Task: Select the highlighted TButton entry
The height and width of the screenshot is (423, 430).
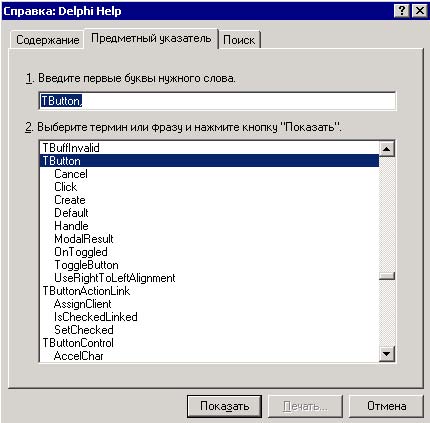Action: coord(210,161)
